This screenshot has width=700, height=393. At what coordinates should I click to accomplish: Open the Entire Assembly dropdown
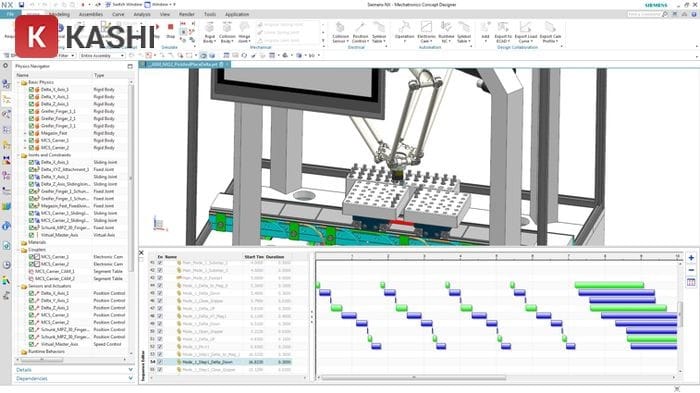(102, 55)
